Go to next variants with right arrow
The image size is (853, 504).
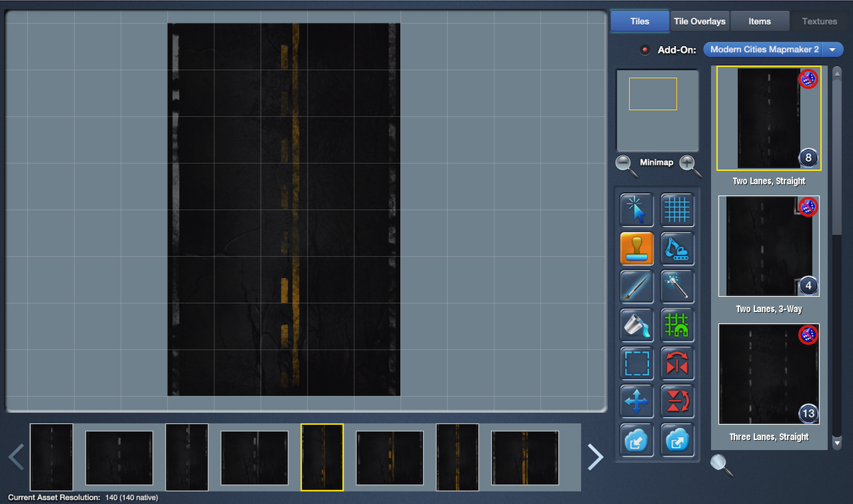click(595, 457)
